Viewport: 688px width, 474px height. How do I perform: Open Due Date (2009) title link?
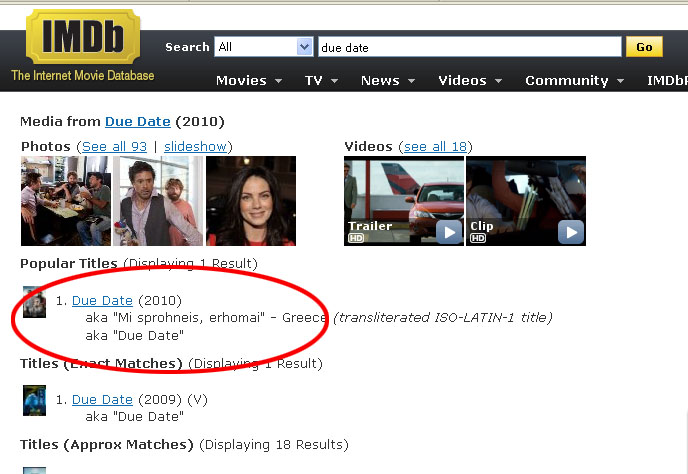pos(102,399)
